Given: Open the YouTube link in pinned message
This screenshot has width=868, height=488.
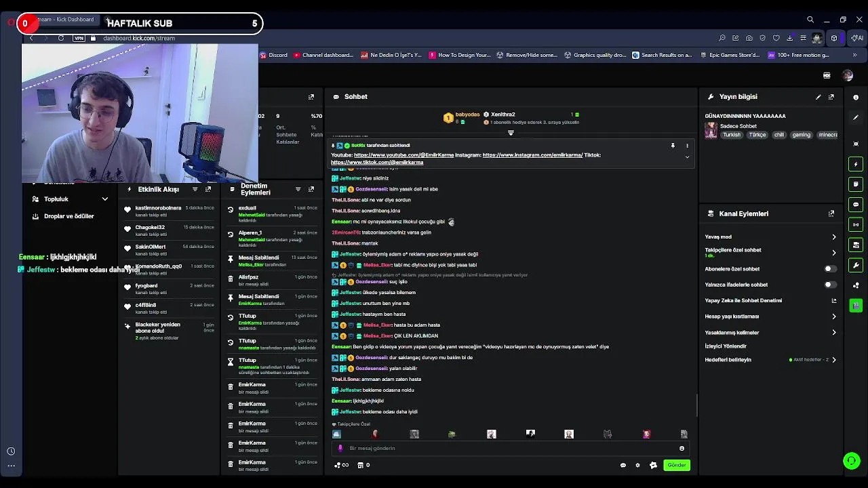Looking at the screenshot, I should pyautogui.click(x=403, y=155).
